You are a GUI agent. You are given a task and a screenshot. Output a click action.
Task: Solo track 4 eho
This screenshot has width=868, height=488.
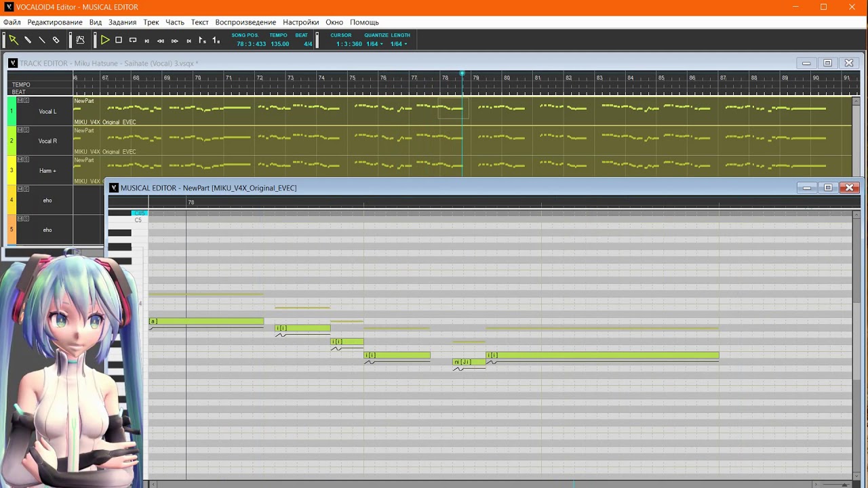coord(26,189)
